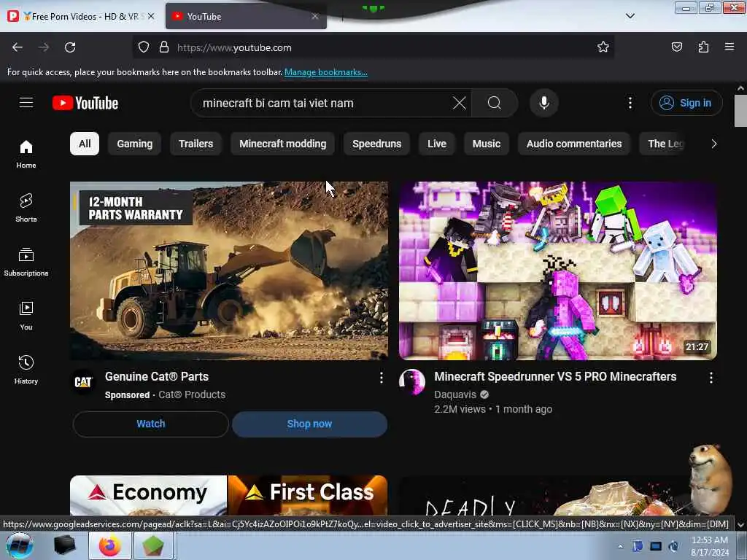Go back with the browser back arrow

(x=18, y=47)
